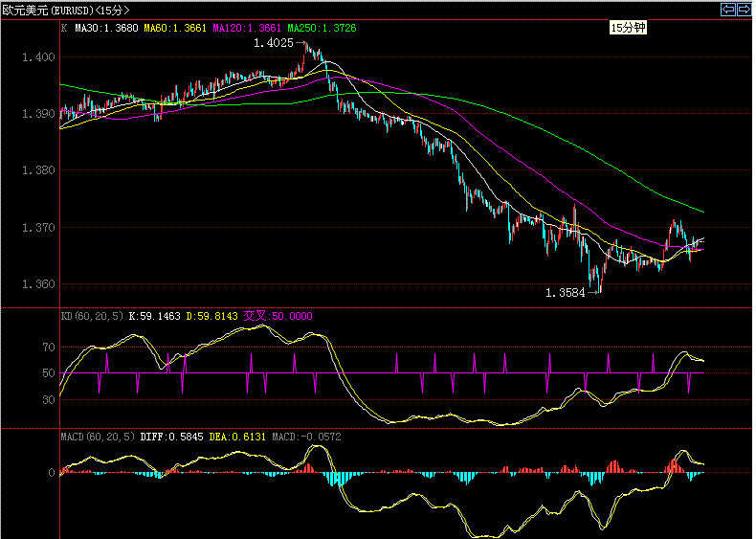Image resolution: width=756 pixels, height=539 pixels.
Task: Click the 1.380 price axis label
Action: [38, 170]
